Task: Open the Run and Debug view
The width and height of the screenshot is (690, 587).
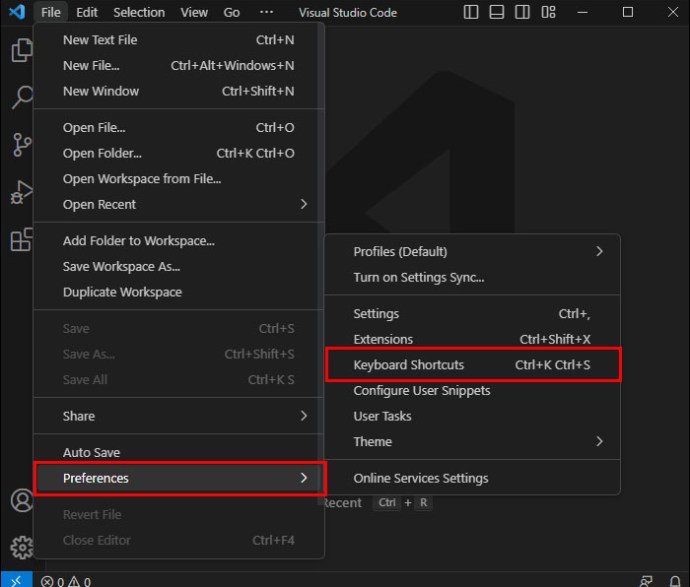Action: click(x=21, y=192)
